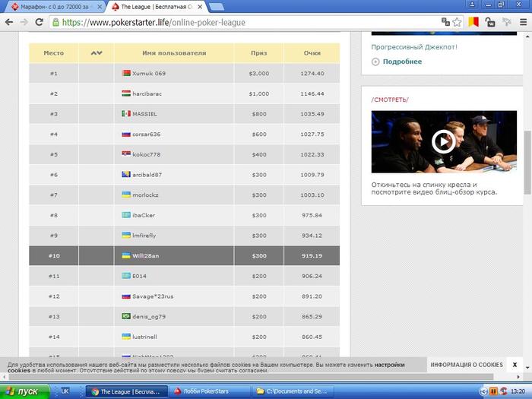
Task: Click the Serbian flag next to kokoc778
Action: click(126, 154)
